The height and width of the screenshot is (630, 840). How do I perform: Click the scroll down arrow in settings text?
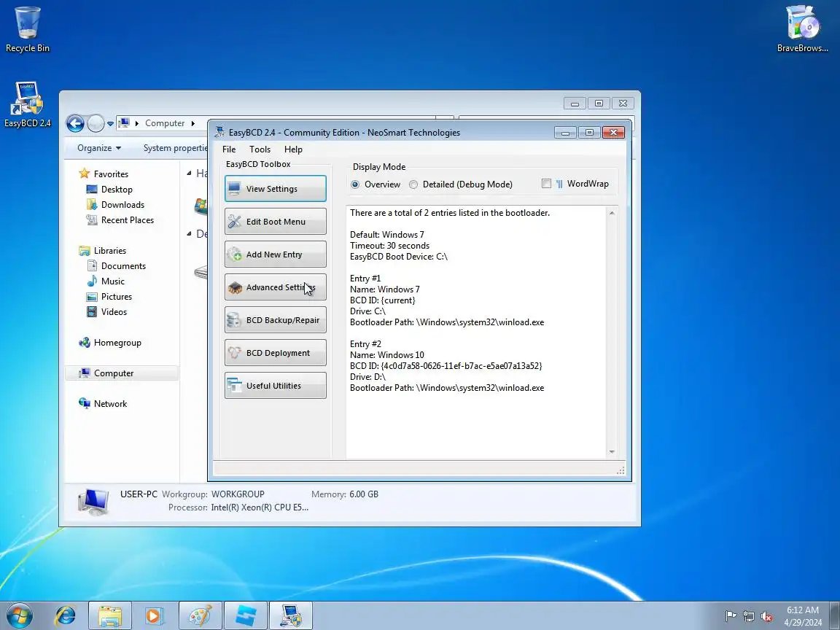pos(612,452)
